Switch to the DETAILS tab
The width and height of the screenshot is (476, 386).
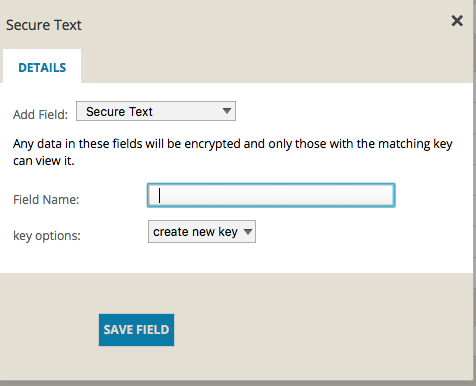click(42, 67)
